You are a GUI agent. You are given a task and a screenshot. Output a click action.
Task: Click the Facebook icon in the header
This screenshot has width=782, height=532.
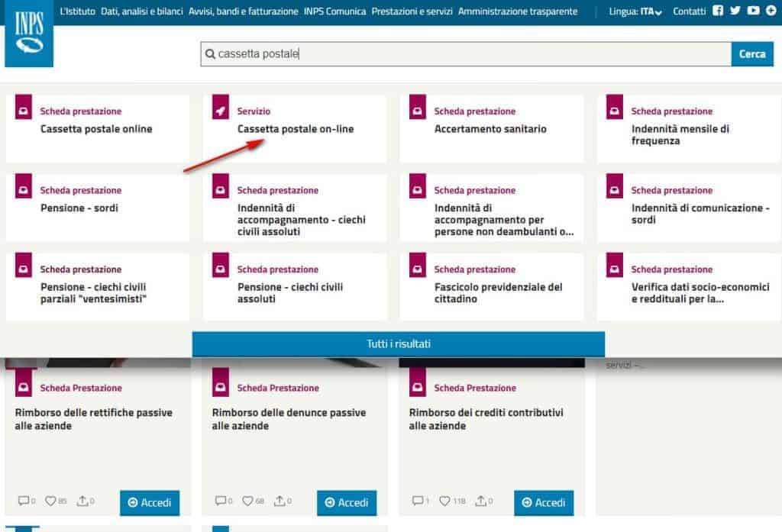(x=718, y=10)
